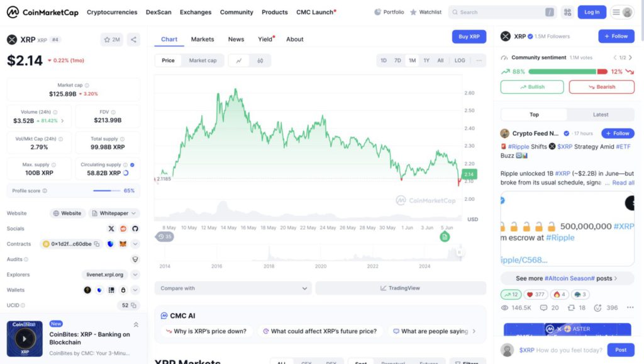Vote Bullish on community sentiment

[532, 87]
